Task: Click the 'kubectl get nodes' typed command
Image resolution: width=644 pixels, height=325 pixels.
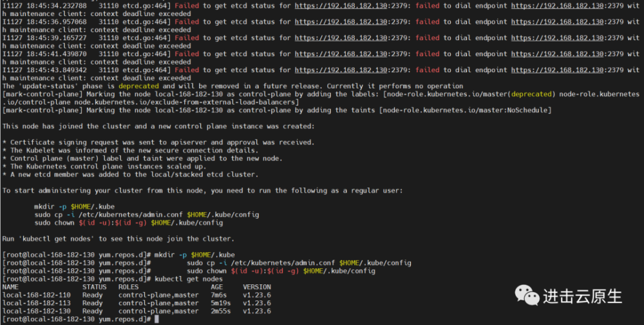Action: (x=189, y=279)
